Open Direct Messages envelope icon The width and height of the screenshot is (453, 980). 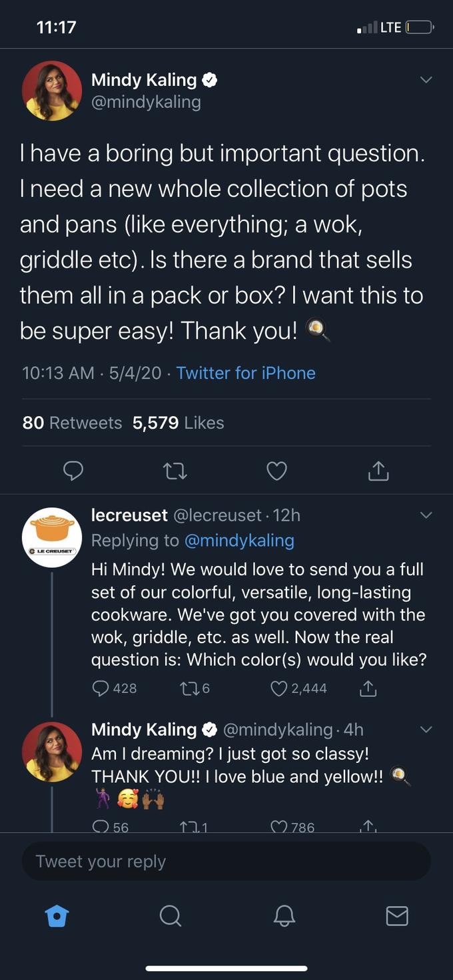tap(396, 915)
